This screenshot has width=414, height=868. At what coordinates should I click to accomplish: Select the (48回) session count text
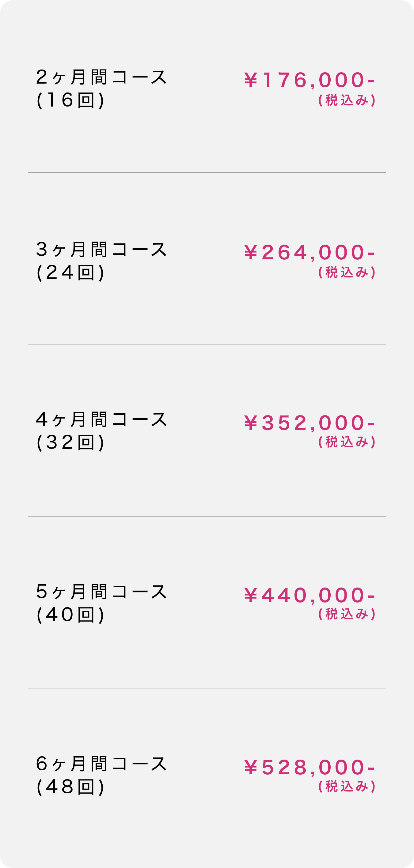point(70,787)
